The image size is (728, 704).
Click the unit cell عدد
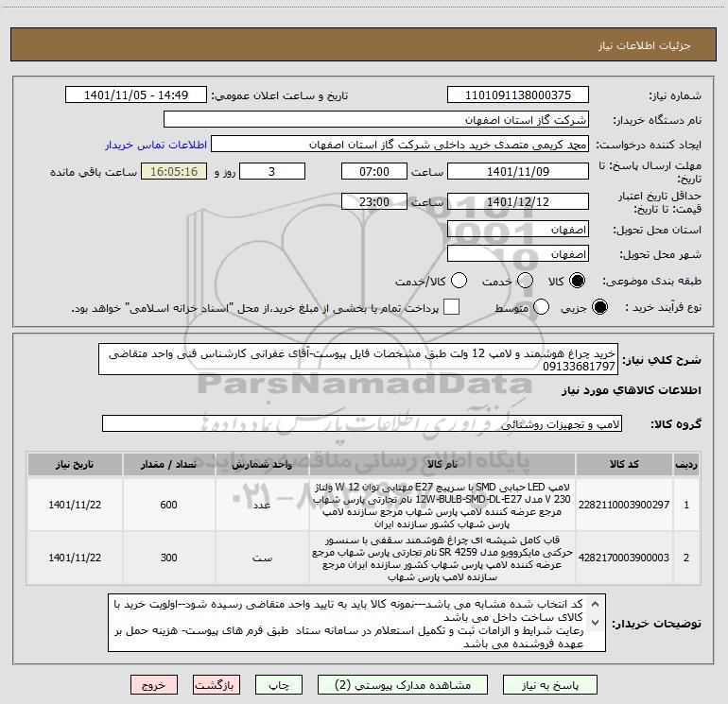coord(262,505)
